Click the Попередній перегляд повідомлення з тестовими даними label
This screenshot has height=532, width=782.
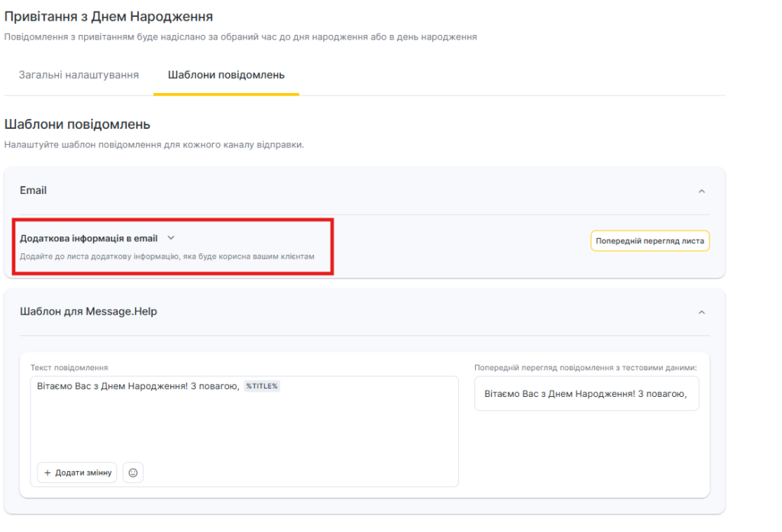(585, 367)
